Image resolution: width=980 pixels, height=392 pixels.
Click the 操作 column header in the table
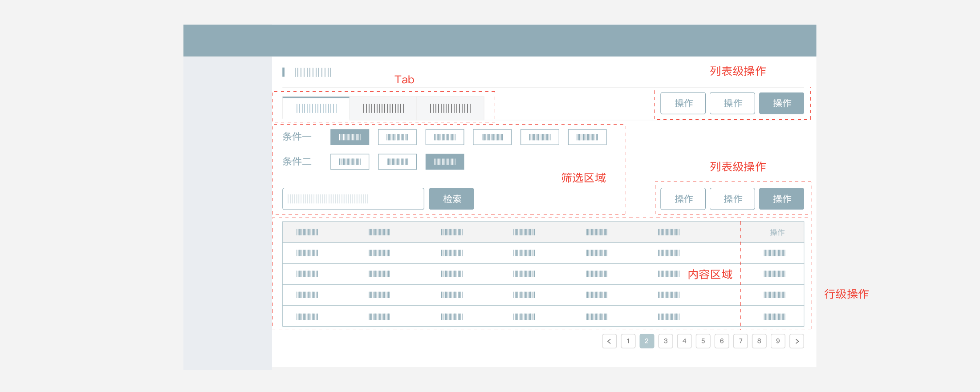pos(777,232)
